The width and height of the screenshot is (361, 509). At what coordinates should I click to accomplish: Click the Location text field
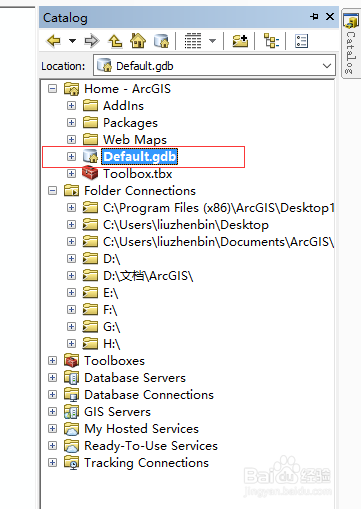tap(214, 66)
